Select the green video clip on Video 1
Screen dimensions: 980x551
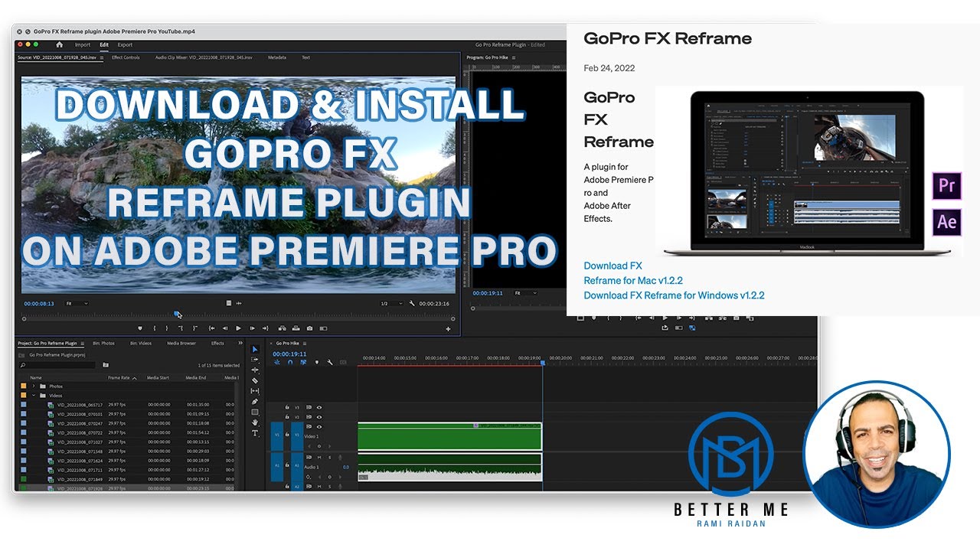click(x=449, y=436)
